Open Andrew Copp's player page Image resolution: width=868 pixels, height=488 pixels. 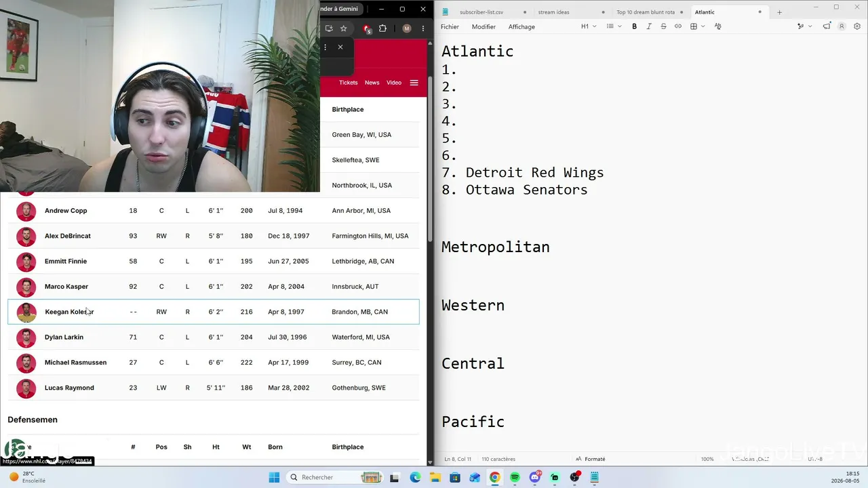(x=66, y=211)
